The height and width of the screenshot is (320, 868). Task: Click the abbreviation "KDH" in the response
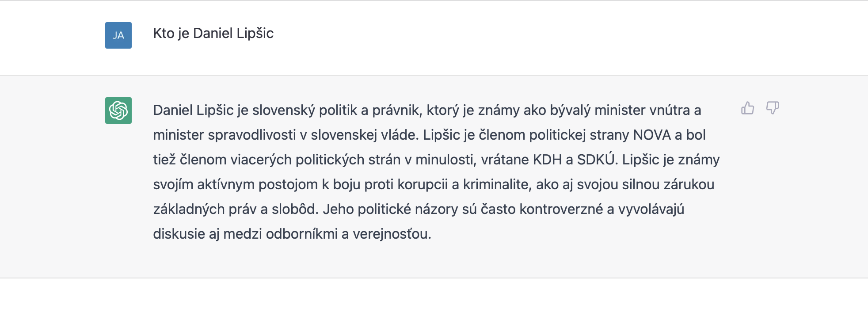[547, 160]
